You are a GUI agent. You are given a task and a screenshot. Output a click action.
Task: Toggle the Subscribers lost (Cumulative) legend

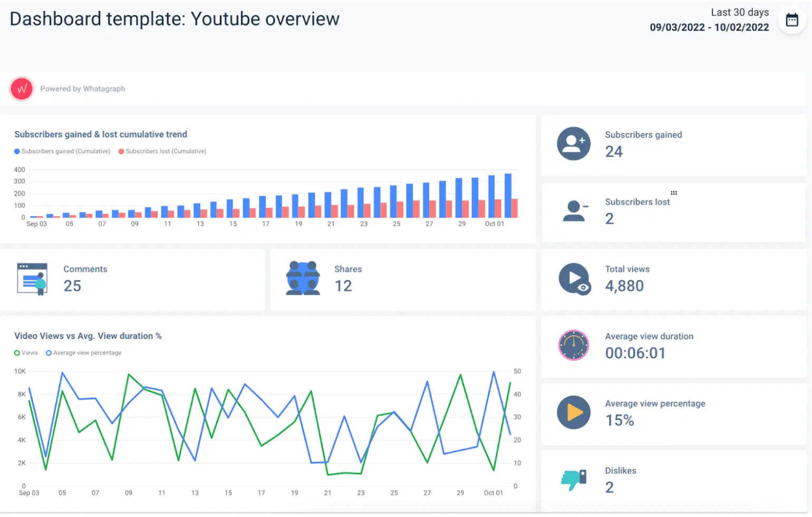click(x=162, y=151)
